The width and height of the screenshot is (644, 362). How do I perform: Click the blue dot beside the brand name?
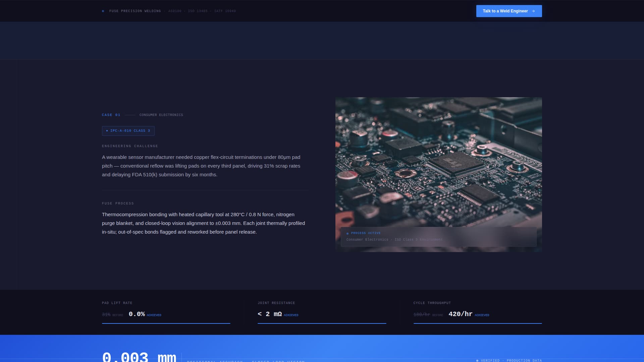[x=103, y=11]
